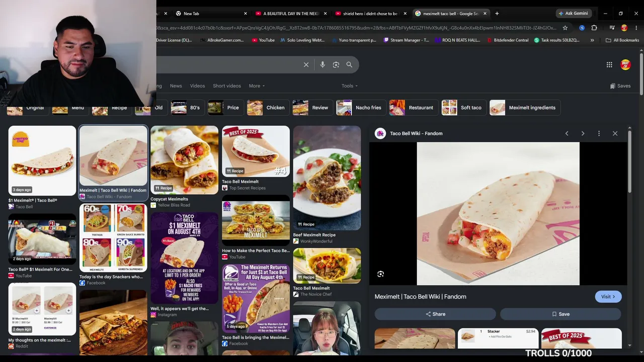Show the previous image in preview panel
644x362 pixels.
pyautogui.click(x=567, y=133)
